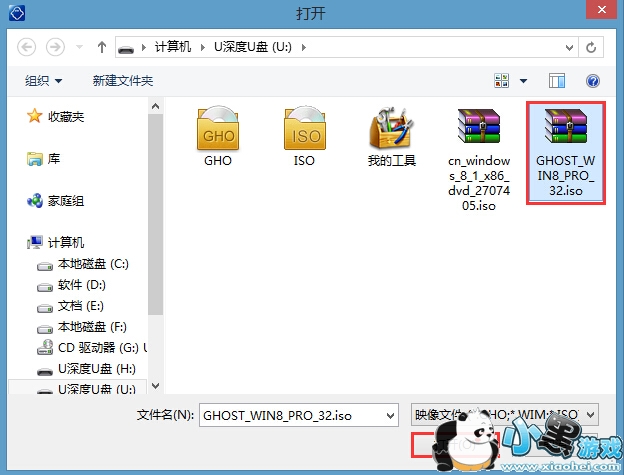This screenshot has height=475, width=624.
Task: Click into the 文件名 text field
Action: [292, 416]
